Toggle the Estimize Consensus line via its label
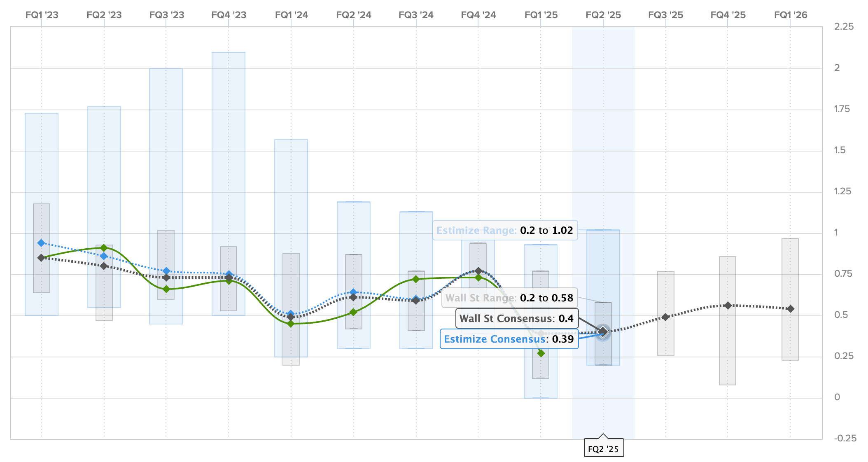This screenshot has width=868, height=462. pos(509,339)
